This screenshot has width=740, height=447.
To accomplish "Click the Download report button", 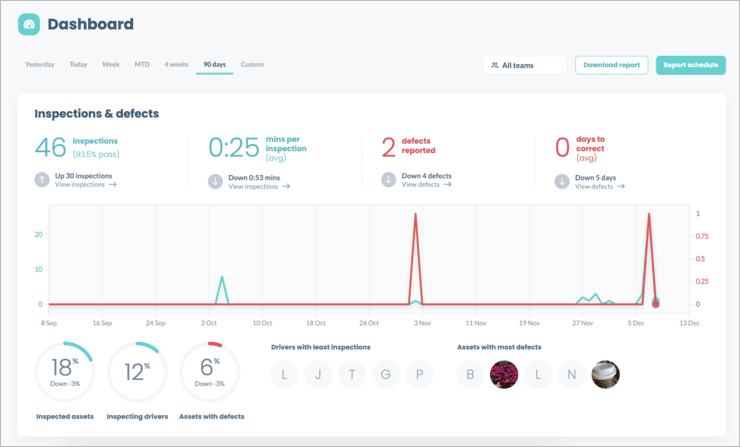I will (611, 65).
